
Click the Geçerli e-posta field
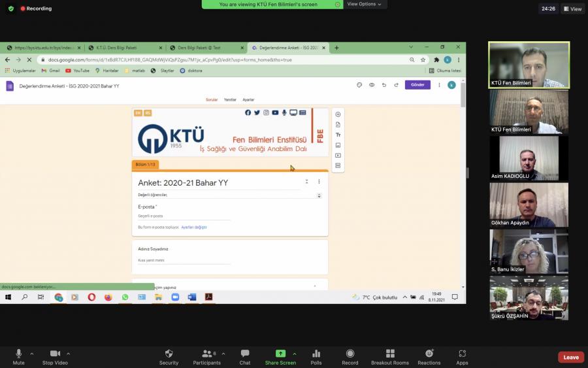[x=184, y=216]
